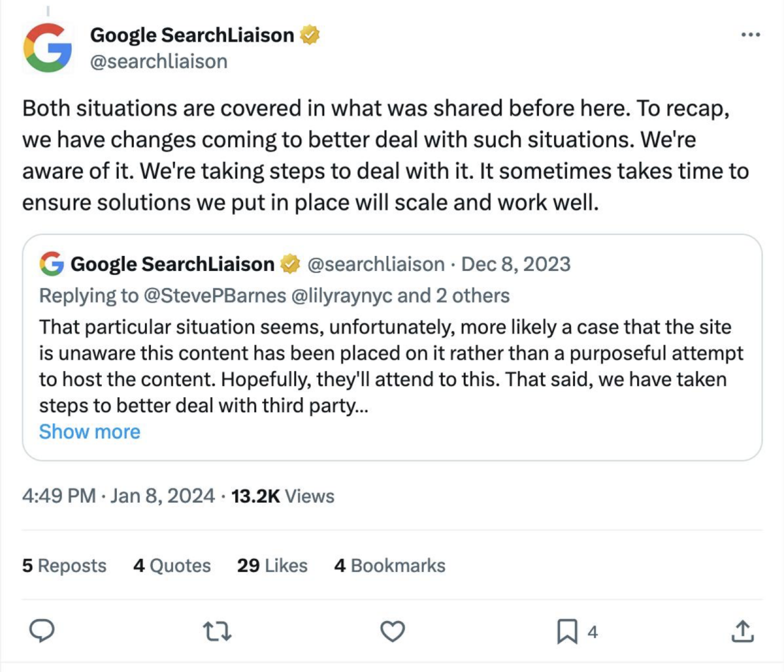
Task: Open the 4 Bookmarks count
Action: point(389,566)
